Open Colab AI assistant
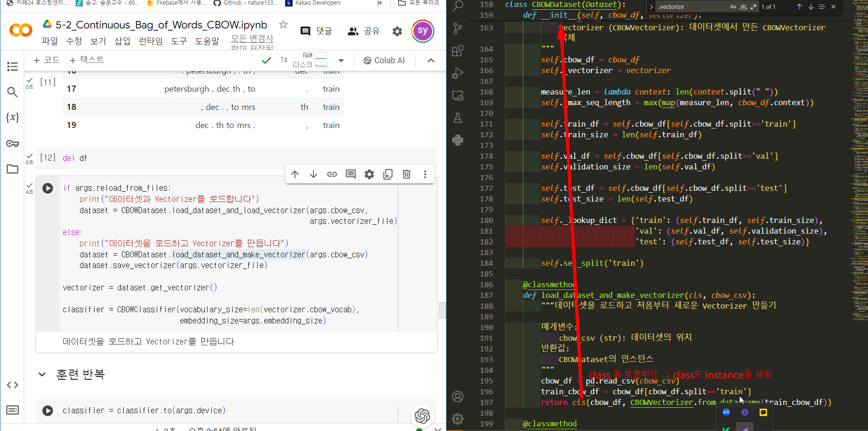The image size is (868, 431). [x=384, y=61]
